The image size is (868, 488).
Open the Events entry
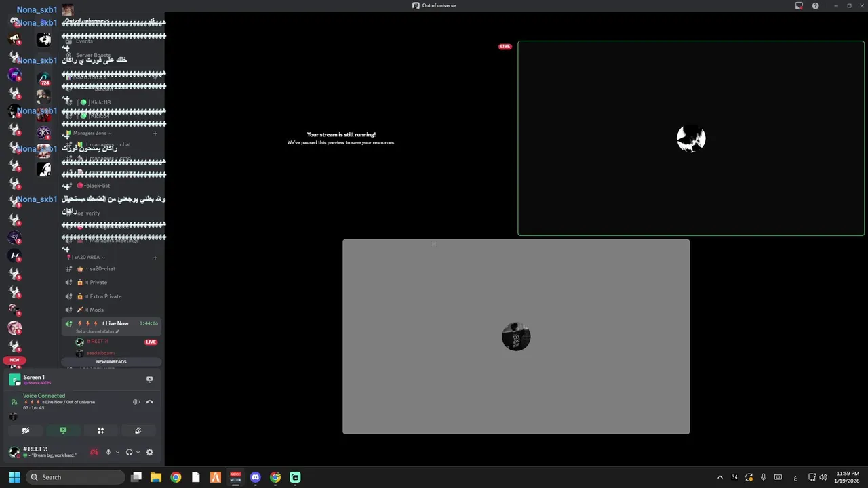pos(112,41)
